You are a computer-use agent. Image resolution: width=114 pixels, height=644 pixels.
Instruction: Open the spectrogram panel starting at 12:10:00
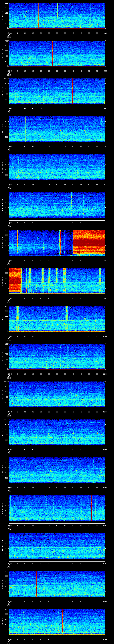point(57,356)
